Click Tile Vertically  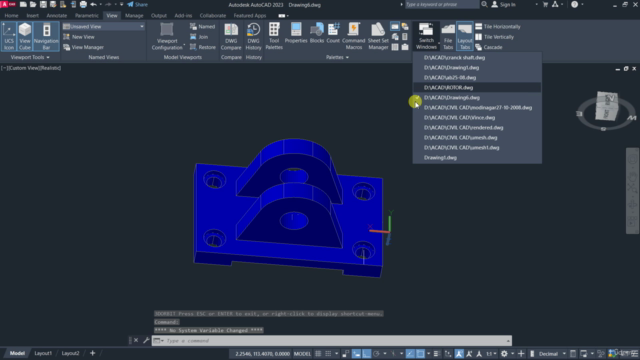click(x=494, y=37)
